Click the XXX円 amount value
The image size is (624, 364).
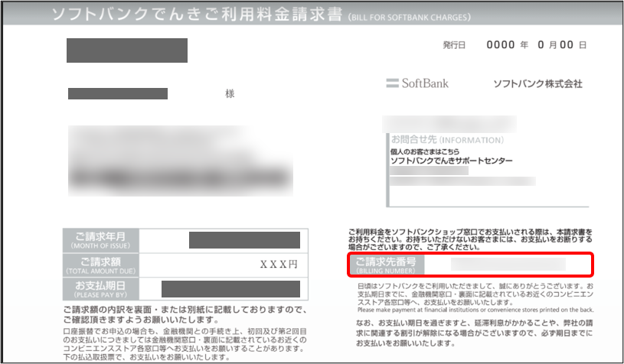279,265
